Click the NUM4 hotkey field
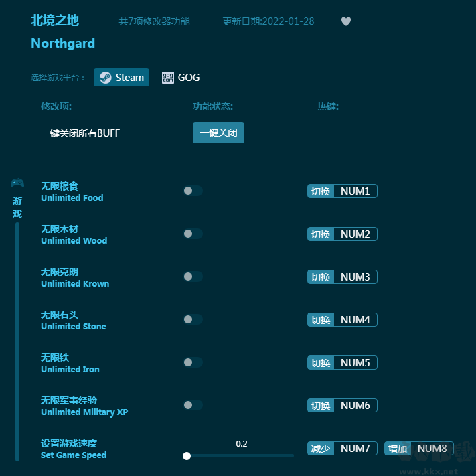 (x=355, y=319)
